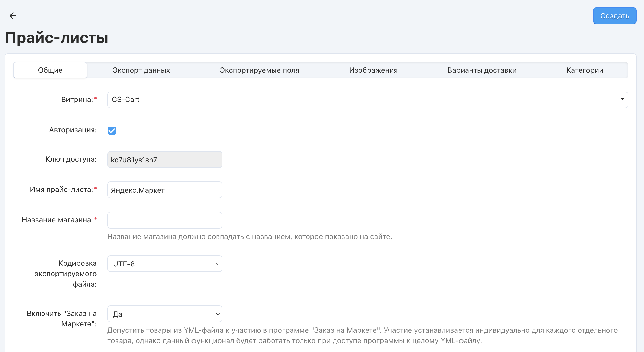Click the Ключ доступа field

point(165,160)
